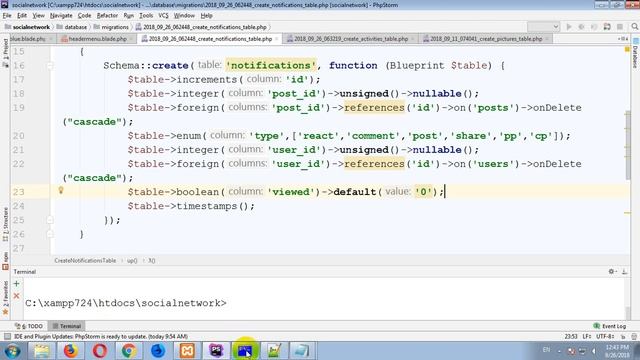Add new terminal session
Viewport: 640px width, 360px height.
click(x=16, y=284)
